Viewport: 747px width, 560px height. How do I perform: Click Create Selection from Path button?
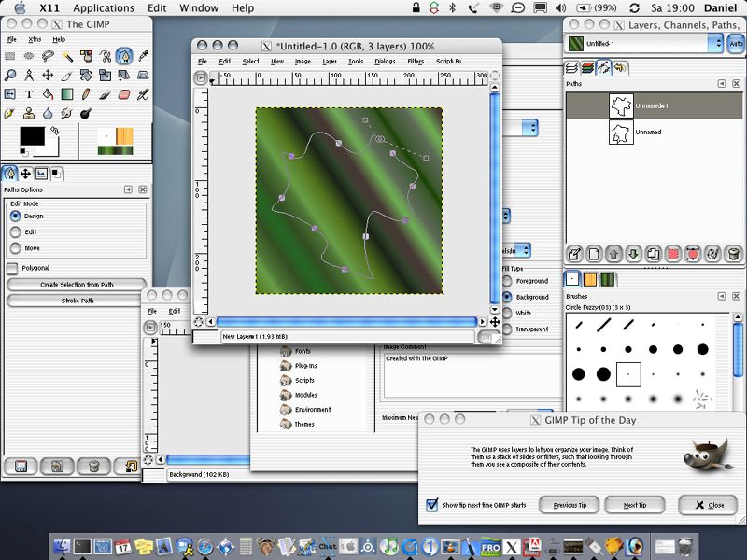(77, 285)
